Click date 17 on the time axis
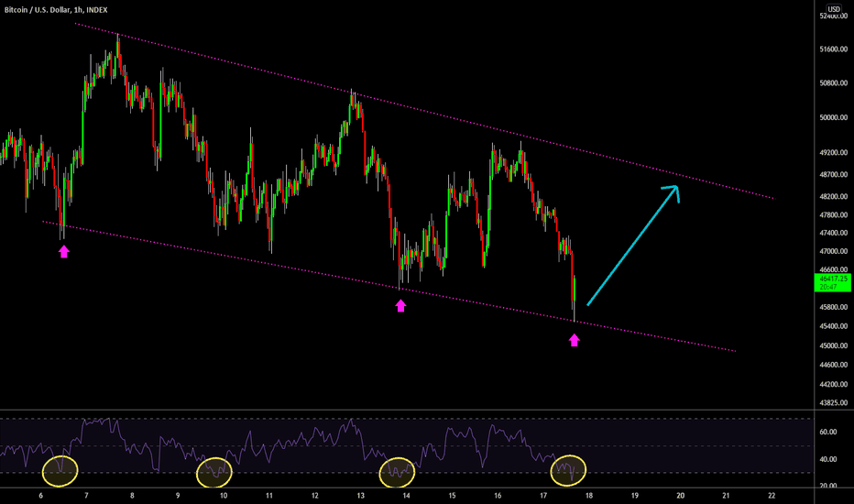854x504 pixels. click(543, 496)
